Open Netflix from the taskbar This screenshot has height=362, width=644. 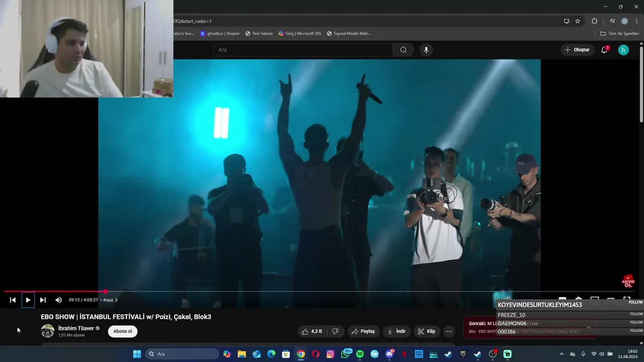point(404,354)
